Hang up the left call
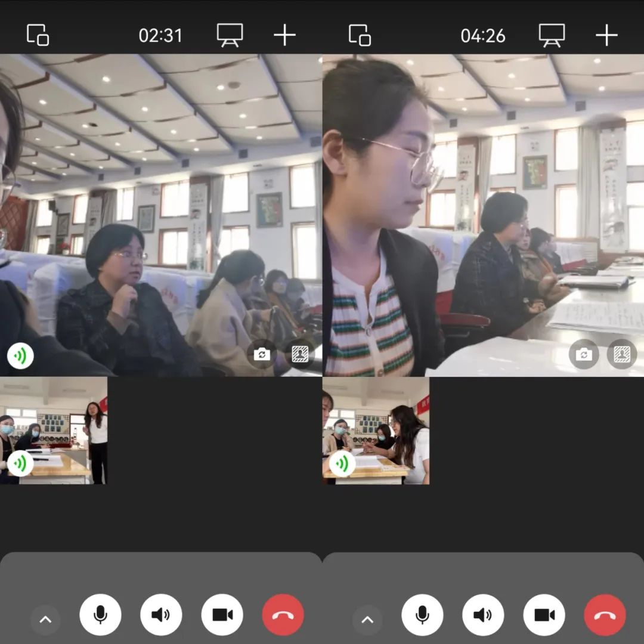The width and height of the screenshot is (644, 644). (283, 615)
